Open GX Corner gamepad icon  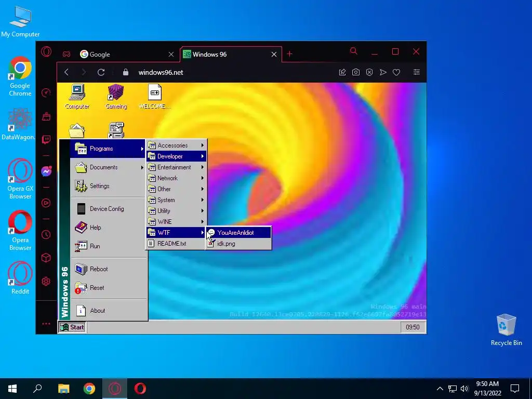click(66, 54)
